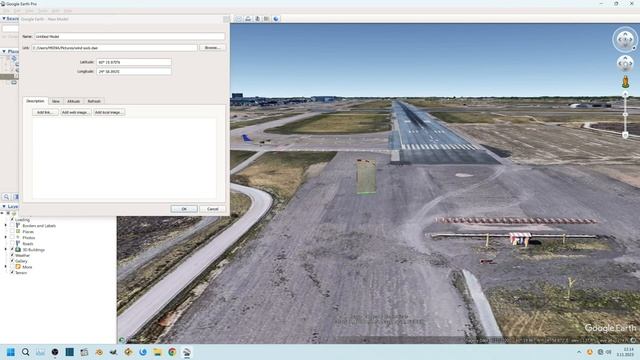Click the Places layer icon
Screen dimensions: 640x360
click(x=18, y=231)
